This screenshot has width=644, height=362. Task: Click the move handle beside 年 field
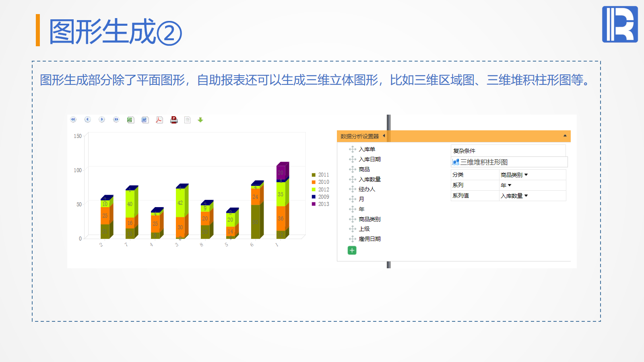353,209
